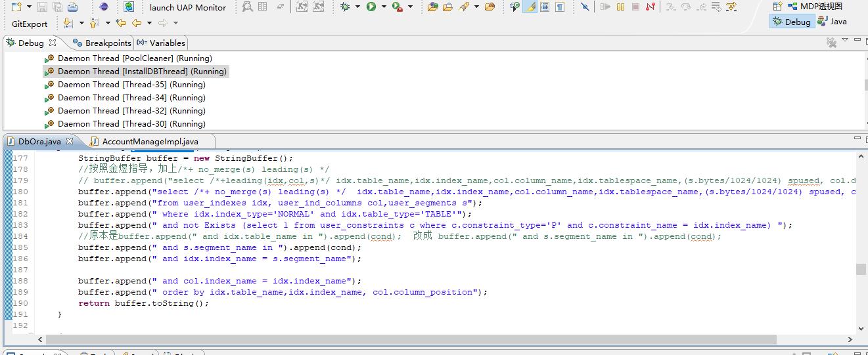868x355 pixels.
Task: Click the Resume debug playback icon
Action: (x=606, y=7)
